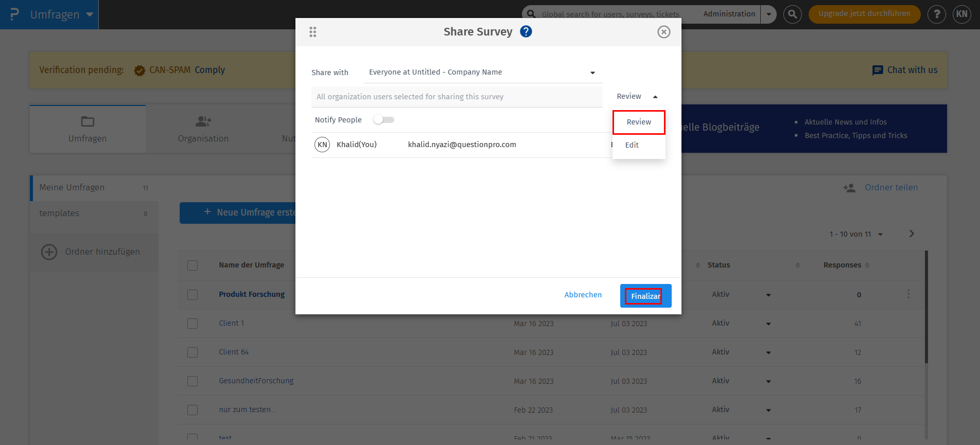Screen dimensions: 980x445
Task: Click the khalid.nyazi@questionpro.com email
Action: pos(462,145)
